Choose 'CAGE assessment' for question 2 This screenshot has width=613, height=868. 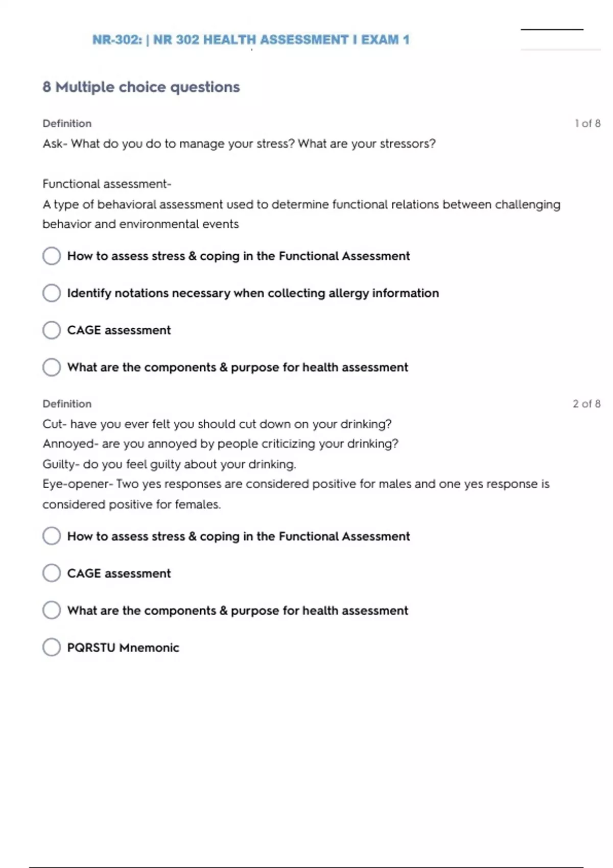click(52, 573)
